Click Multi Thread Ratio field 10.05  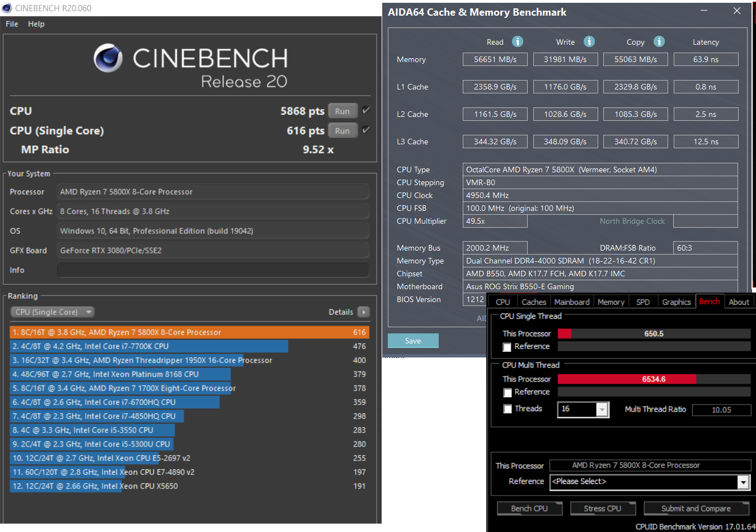(721, 410)
